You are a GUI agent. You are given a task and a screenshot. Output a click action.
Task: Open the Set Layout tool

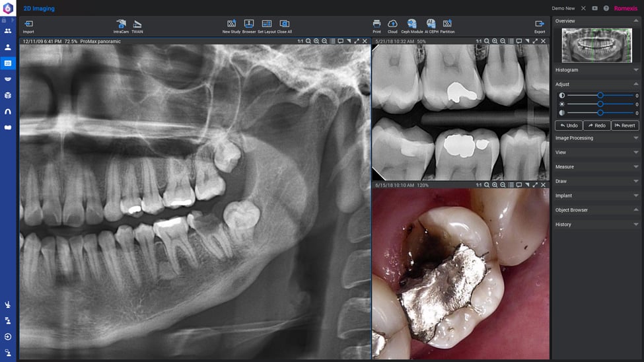click(x=266, y=24)
